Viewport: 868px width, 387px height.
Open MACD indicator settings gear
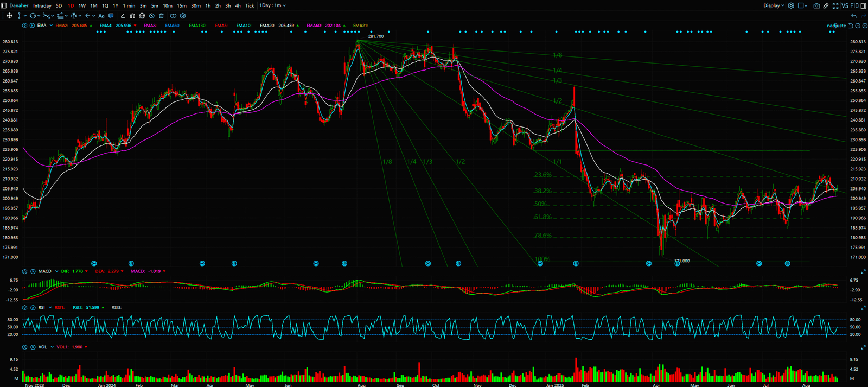[25, 271]
